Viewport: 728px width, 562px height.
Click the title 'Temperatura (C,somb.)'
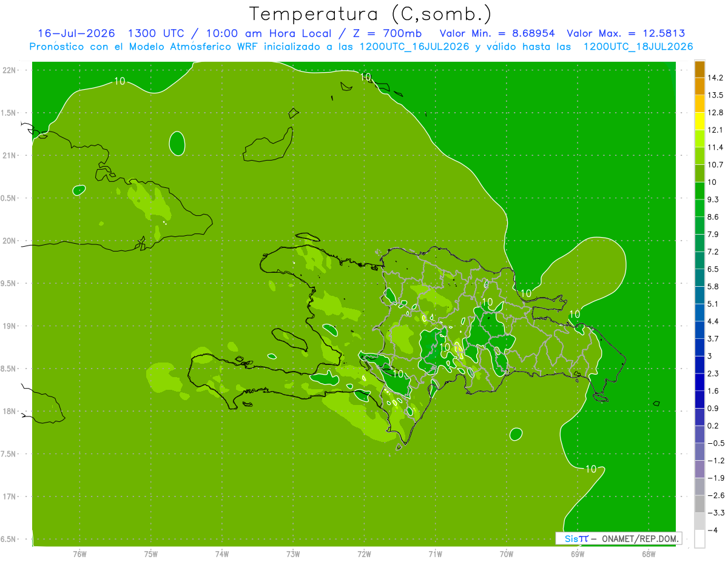click(x=370, y=14)
